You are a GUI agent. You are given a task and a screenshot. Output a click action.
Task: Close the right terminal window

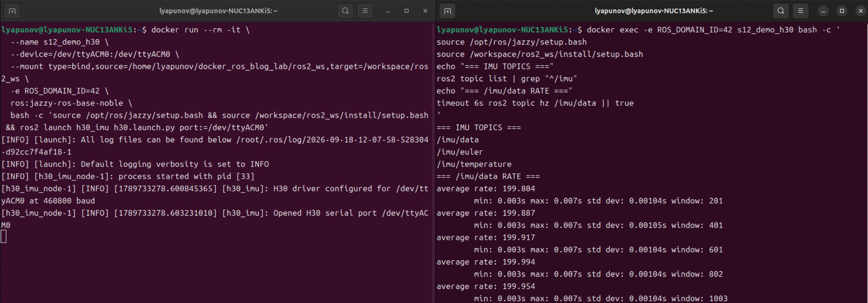click(x=861, y=11)
